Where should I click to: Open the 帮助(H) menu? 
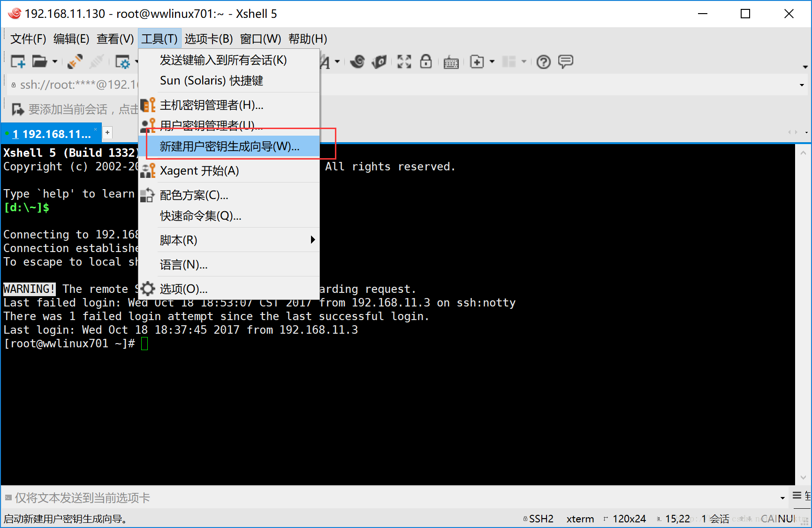[x=308, y=39]
